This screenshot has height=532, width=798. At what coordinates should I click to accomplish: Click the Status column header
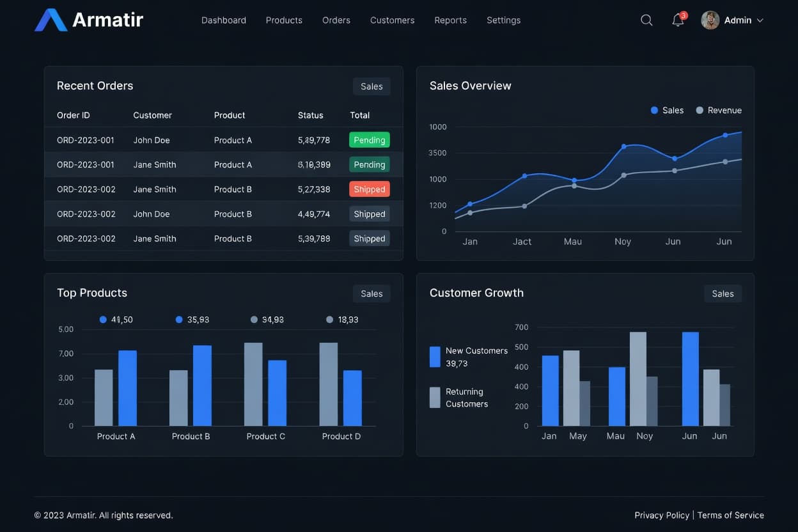point(311,115)
